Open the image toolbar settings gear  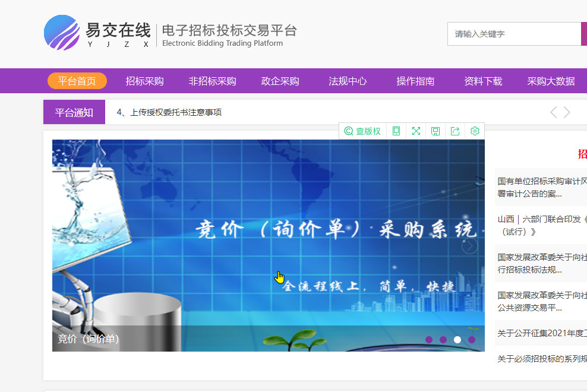[475, 131]
